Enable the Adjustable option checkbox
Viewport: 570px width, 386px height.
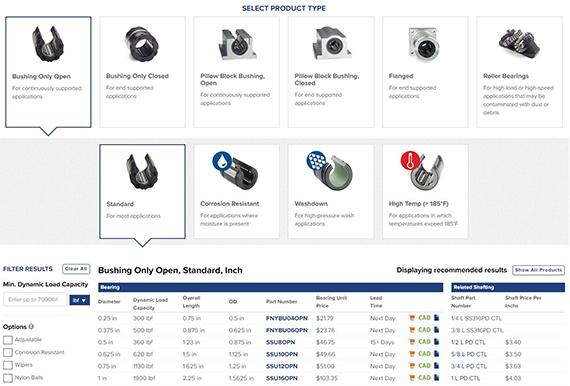pos(8,340)
